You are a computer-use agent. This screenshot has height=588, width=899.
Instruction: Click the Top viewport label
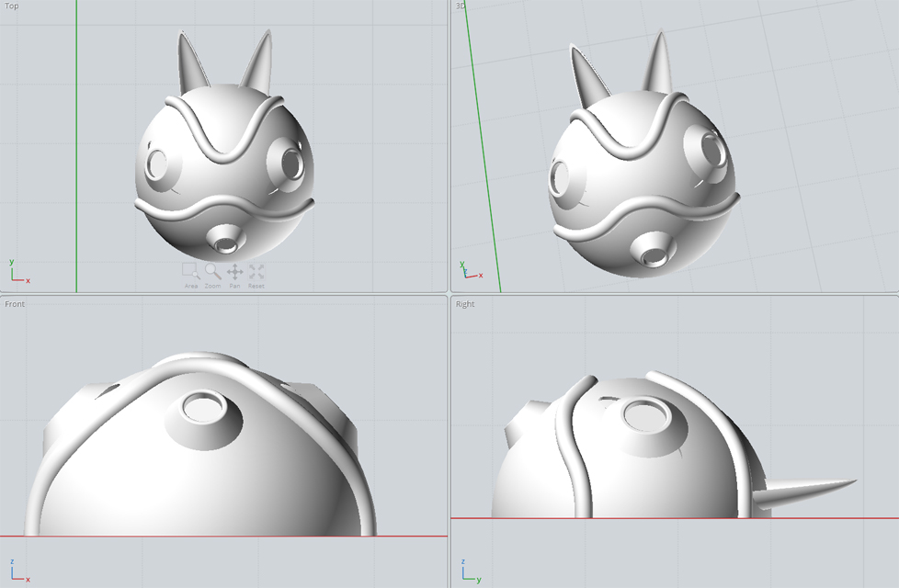[11, 6]
